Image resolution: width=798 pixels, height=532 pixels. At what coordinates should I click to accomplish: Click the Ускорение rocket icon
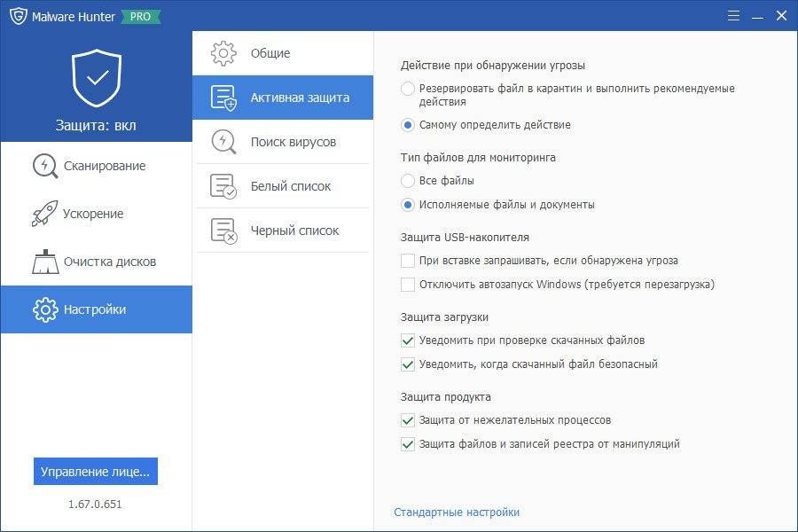pos(45,214)
